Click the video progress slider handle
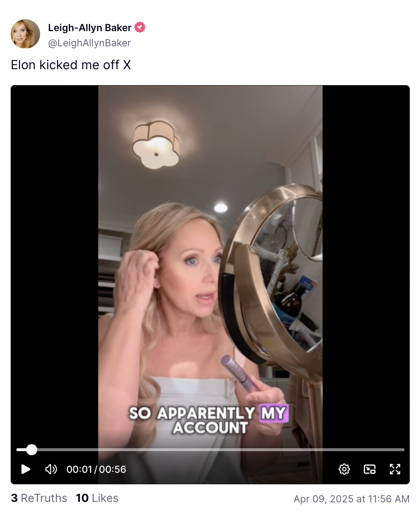Screen dimensions: 420x515 [x=32, y=450]
